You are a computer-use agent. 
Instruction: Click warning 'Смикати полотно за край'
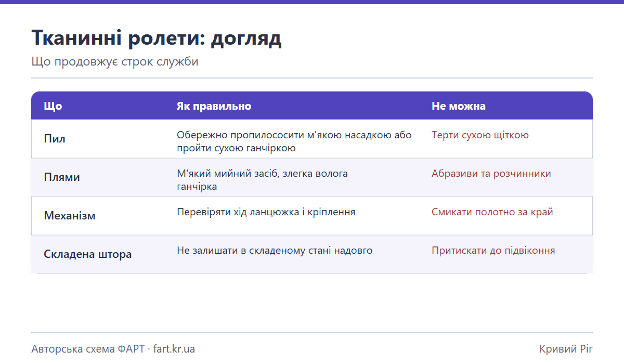(x=492, y=212)
